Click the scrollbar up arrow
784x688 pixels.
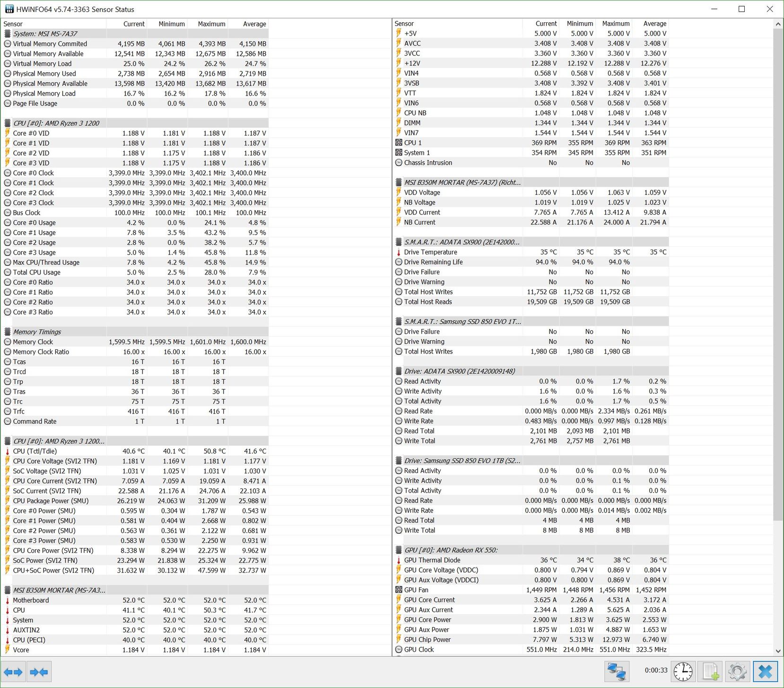point(778,24)
